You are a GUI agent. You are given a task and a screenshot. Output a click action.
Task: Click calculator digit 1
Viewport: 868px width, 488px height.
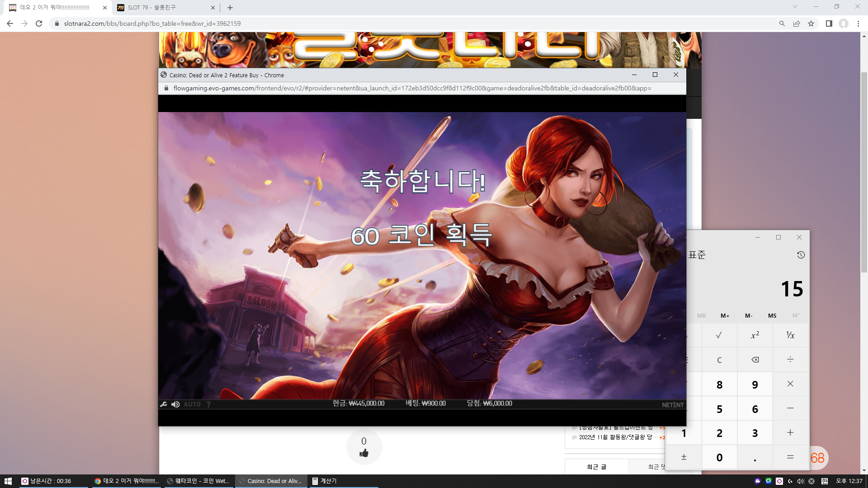coord(684,433)
